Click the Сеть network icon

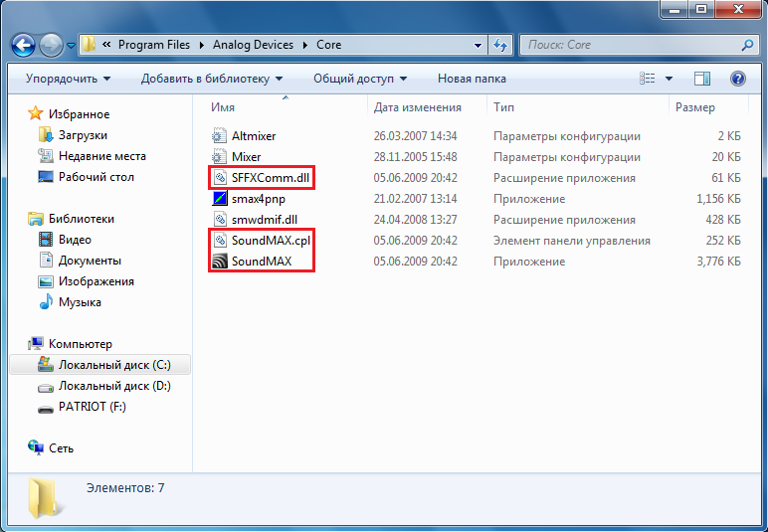[x=35, y=447]
